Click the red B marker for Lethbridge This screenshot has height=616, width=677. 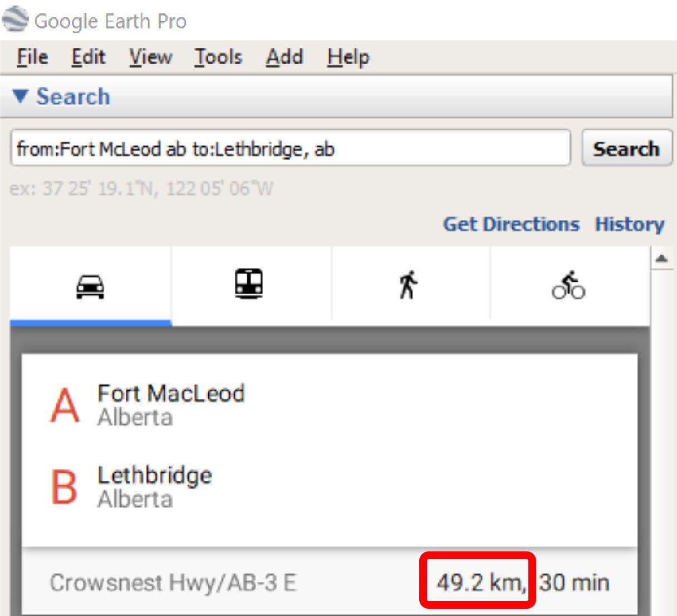click(x=65, y=487)
